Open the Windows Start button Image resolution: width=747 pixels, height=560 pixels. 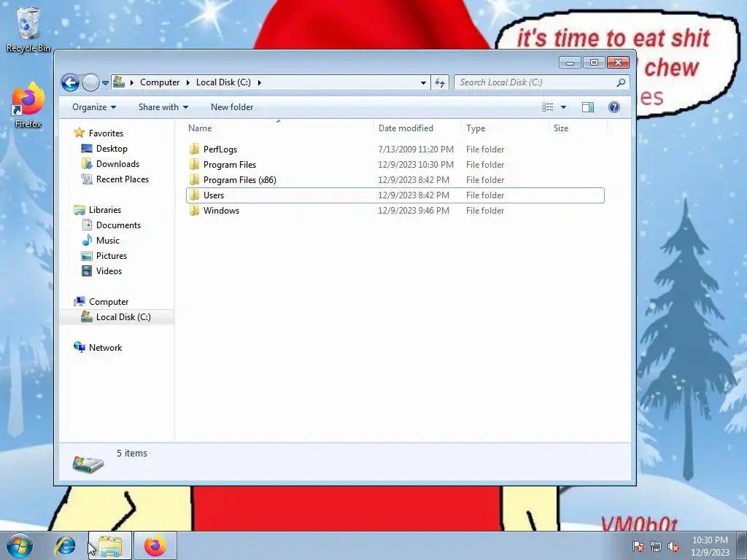tap(20, 545)
